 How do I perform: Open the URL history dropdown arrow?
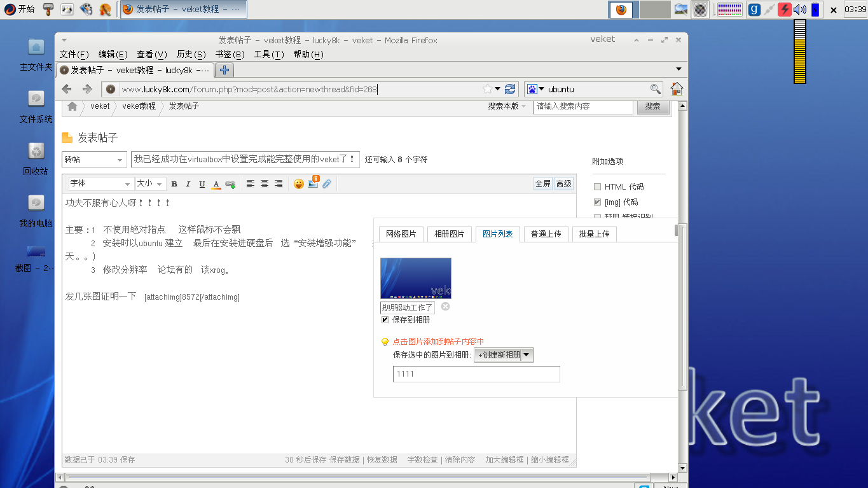(x=497, y=89)
